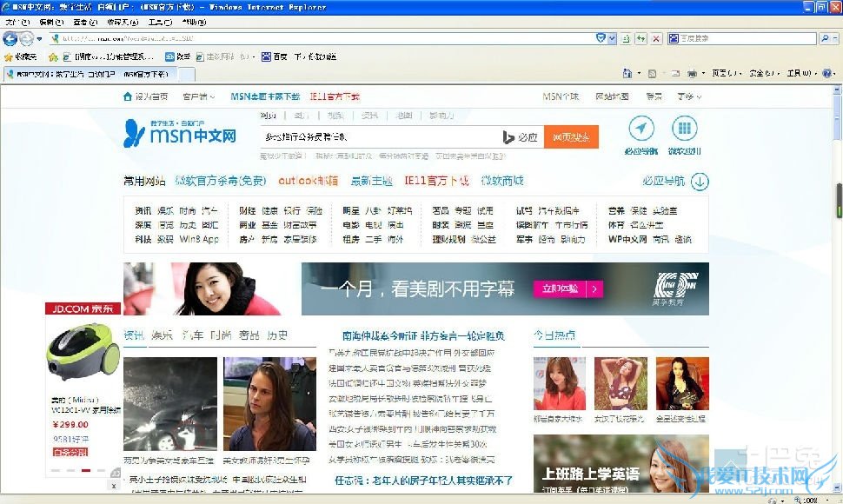Open the 页面 command bar menu

(x=727, y=73)
